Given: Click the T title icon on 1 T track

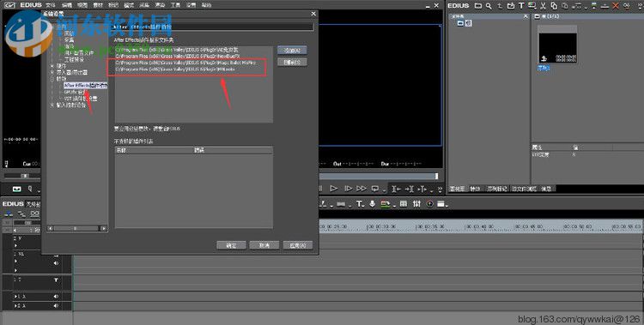Looking at the screenshot, I should point(57,280).
